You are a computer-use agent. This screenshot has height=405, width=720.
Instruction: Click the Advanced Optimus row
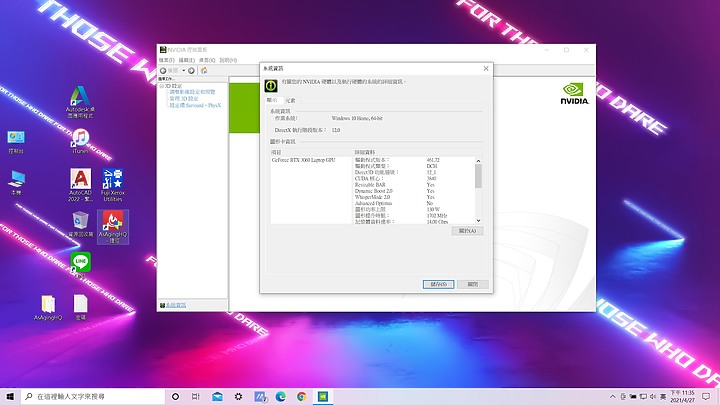coord(415,203)
